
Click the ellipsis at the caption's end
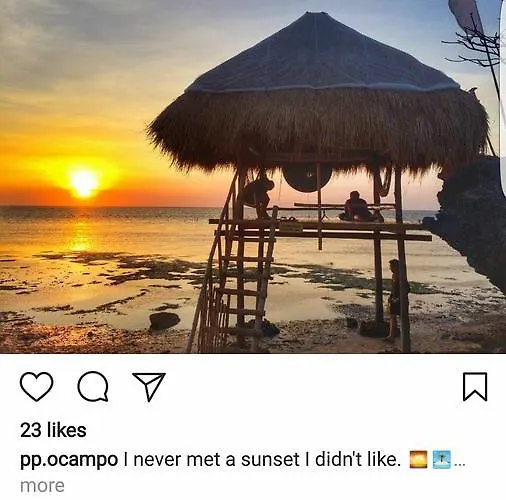click(x=459, y=465)
